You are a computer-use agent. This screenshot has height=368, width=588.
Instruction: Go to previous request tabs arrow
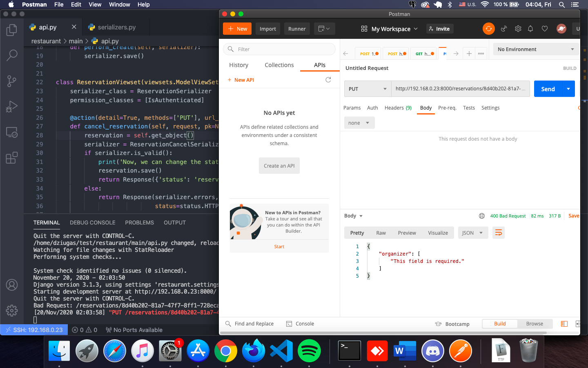pyautogui.click(x=346, y=54)
